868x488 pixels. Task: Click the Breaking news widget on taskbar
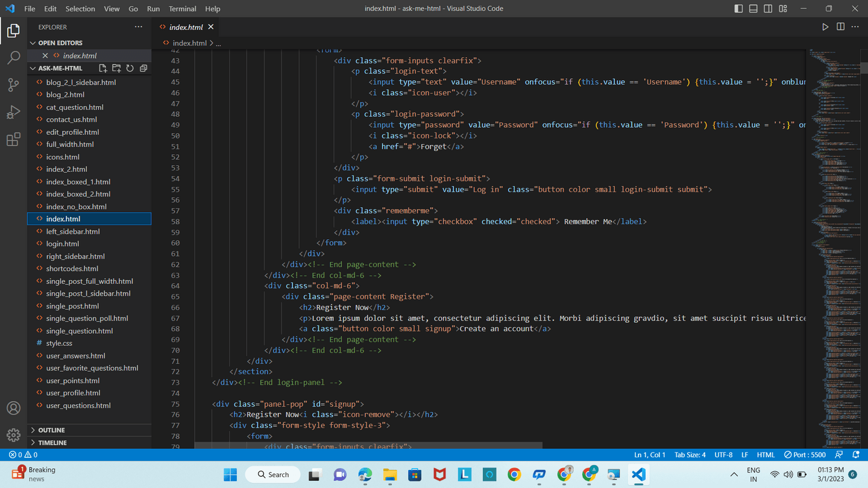(35, 474)
